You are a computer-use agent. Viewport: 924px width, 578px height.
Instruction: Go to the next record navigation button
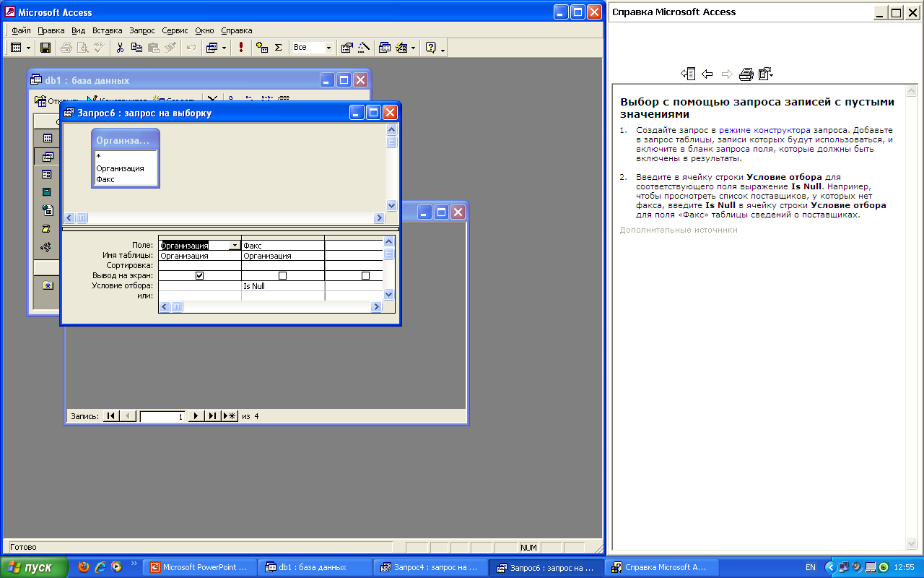(x=196, y=416)
